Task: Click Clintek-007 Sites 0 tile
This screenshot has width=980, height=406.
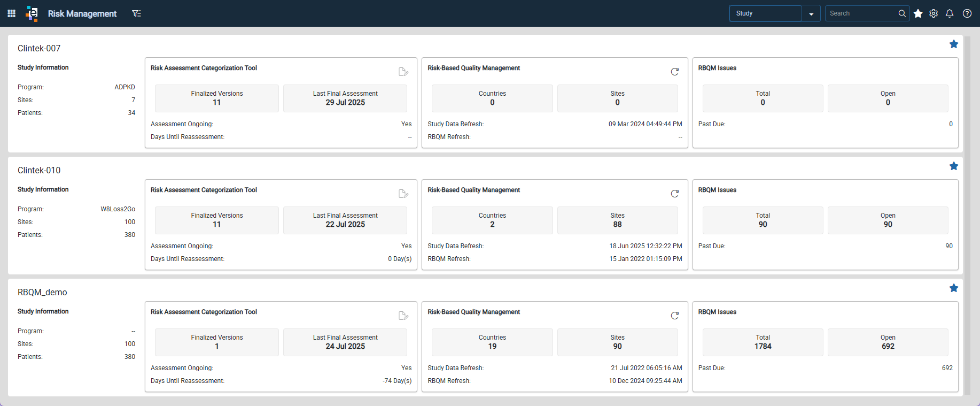Action: pyautogui.click(x=618, y=98)
